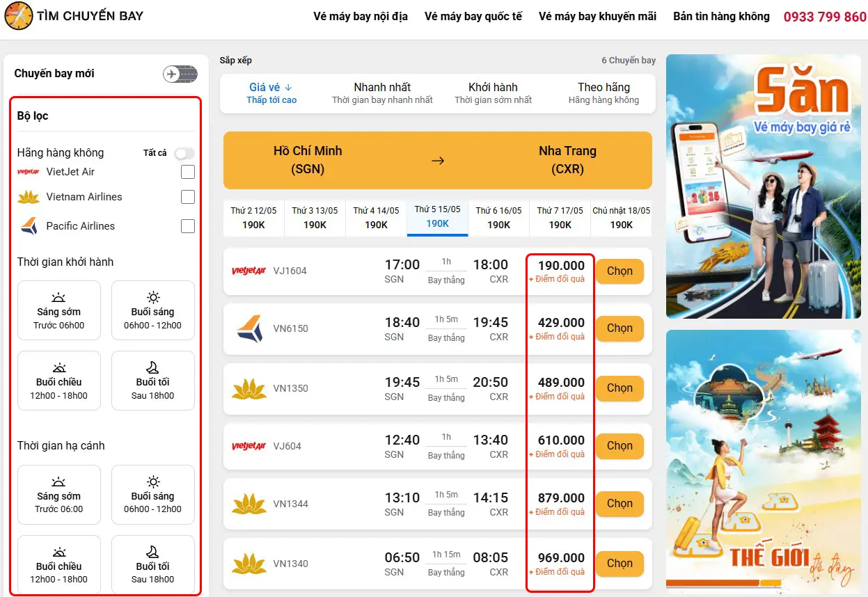Click the lotus logo on flight VN1350
Viewport: 868px width, 597px height.
(249, 388)
